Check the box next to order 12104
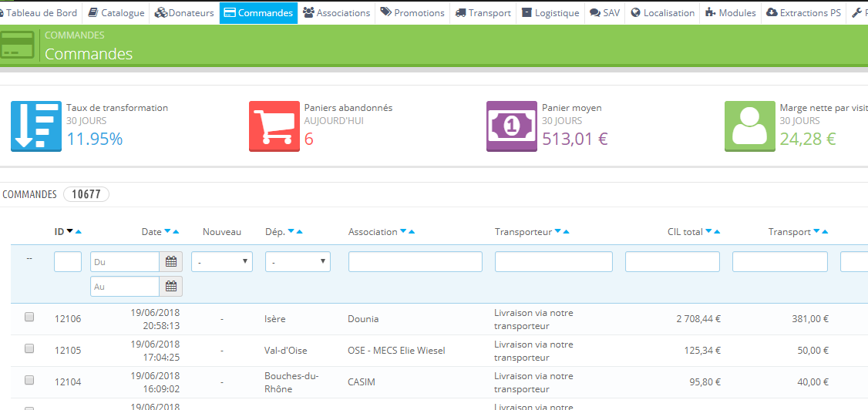The width and height of the screenshot is (868, 410). 29,380
